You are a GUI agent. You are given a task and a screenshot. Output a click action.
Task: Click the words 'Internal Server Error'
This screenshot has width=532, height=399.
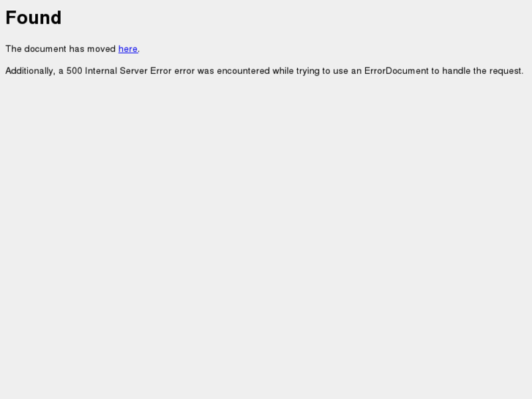128,71
